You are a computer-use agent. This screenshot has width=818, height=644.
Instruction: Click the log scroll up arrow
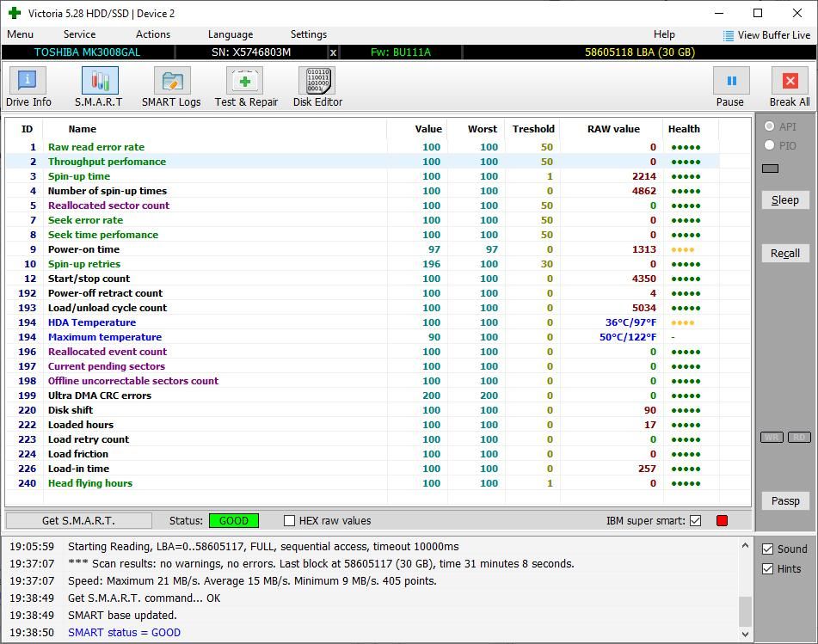tap(745, 546)
